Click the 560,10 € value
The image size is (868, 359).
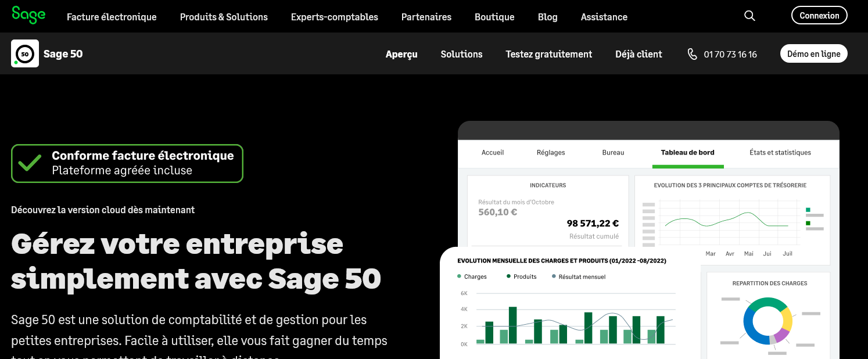(x=497, y=212)
